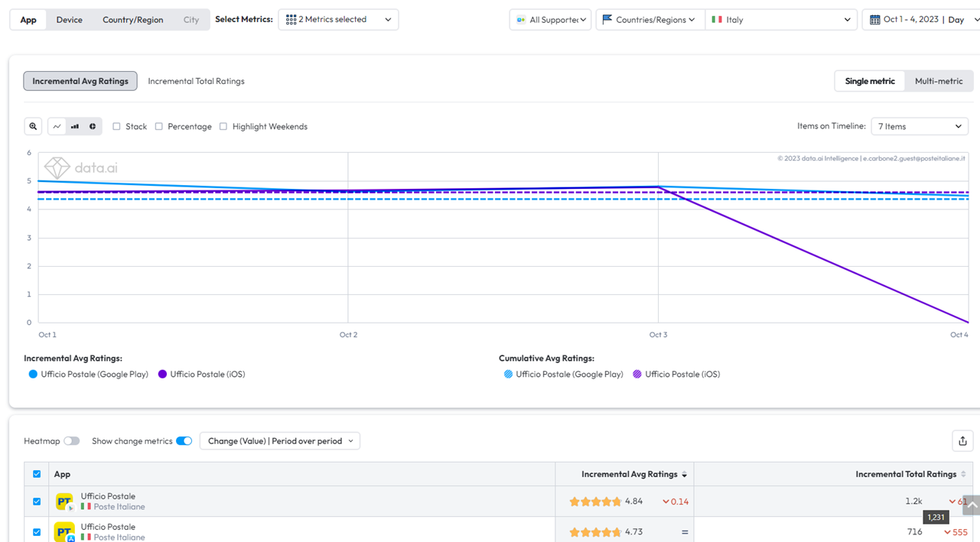The height and width of the screenshot is (542, 980).
Task: Click Ufficio Postale app name in second row
Action: click(108, 527)
